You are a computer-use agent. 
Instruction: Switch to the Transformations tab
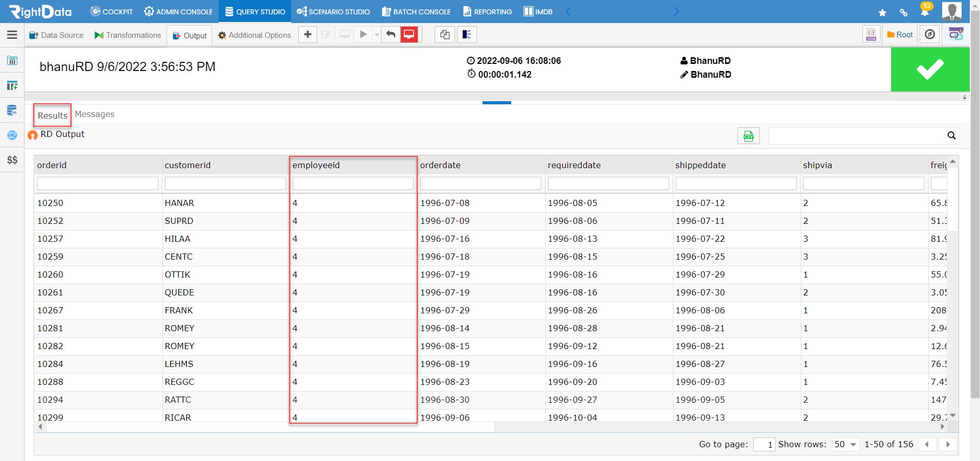[128, 35]
